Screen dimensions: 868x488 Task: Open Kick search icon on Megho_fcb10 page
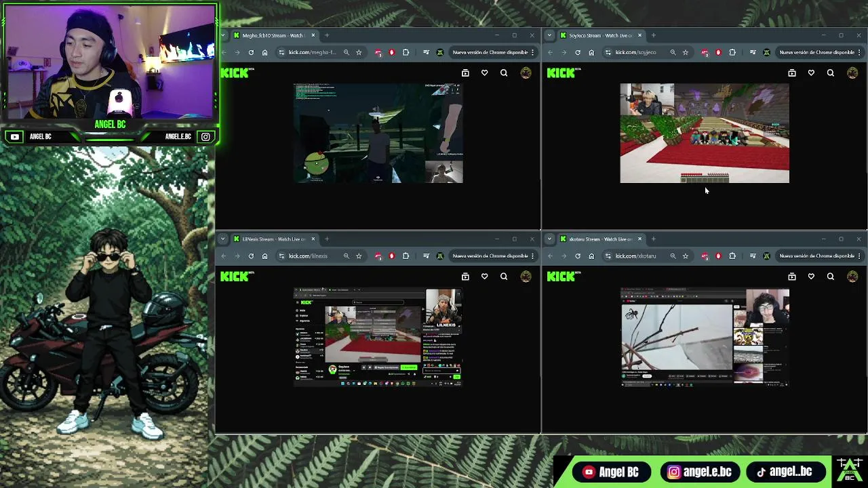click(x=504, y=73)
